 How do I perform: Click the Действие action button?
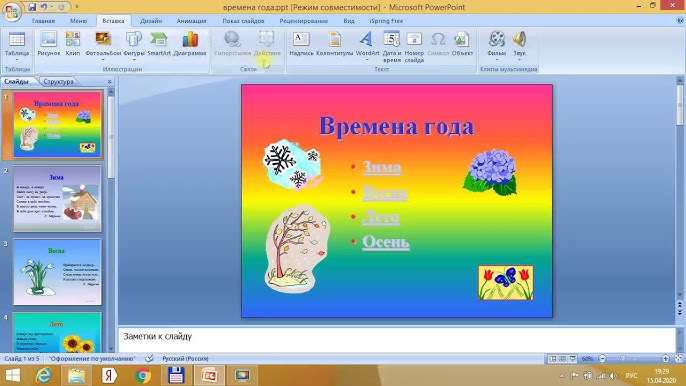[x=267, y=44]
